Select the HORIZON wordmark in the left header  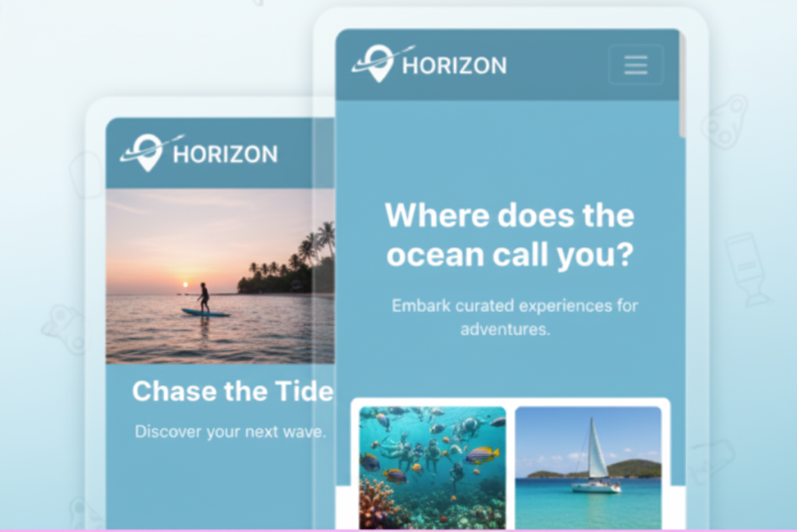(225, 154)
